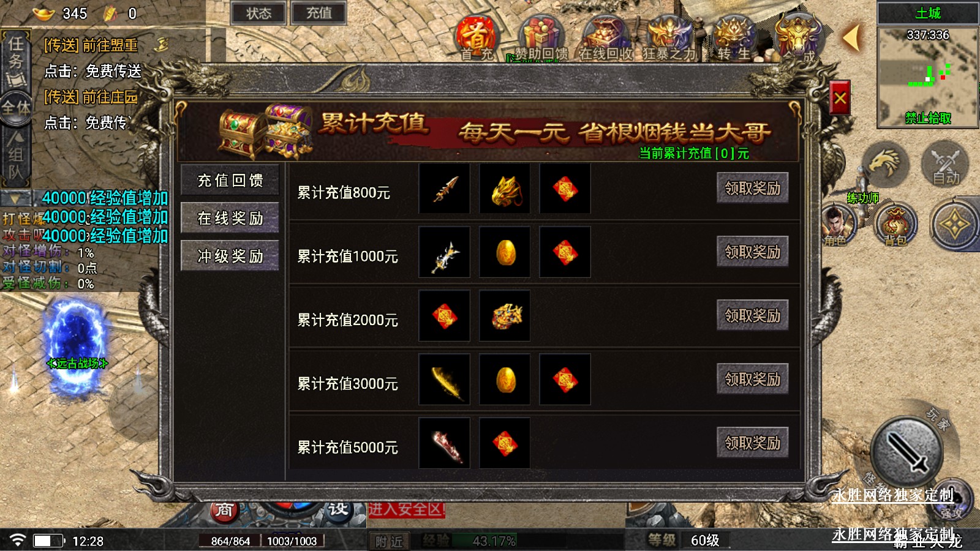Claim reward for 累计充值800元
Viewport: 980px width, 551px height.
coord(752,188)
